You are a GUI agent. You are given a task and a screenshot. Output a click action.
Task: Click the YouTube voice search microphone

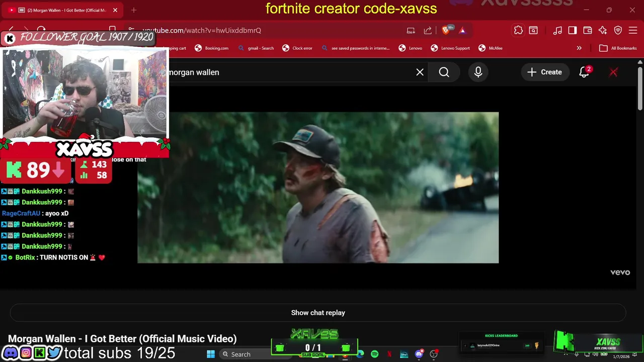click(x=478, y=72)
